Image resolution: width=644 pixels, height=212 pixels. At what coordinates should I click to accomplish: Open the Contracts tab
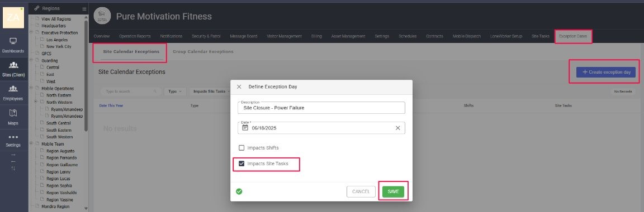click(434, 36)
